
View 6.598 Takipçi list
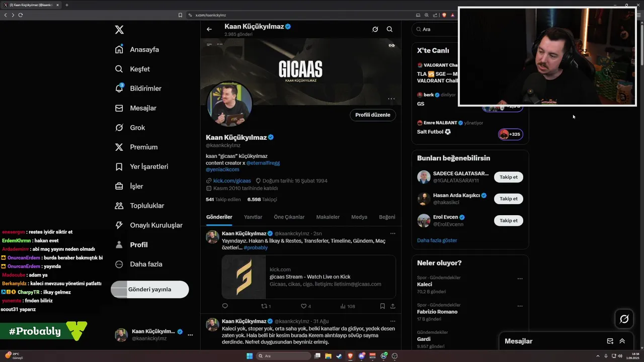262,199
